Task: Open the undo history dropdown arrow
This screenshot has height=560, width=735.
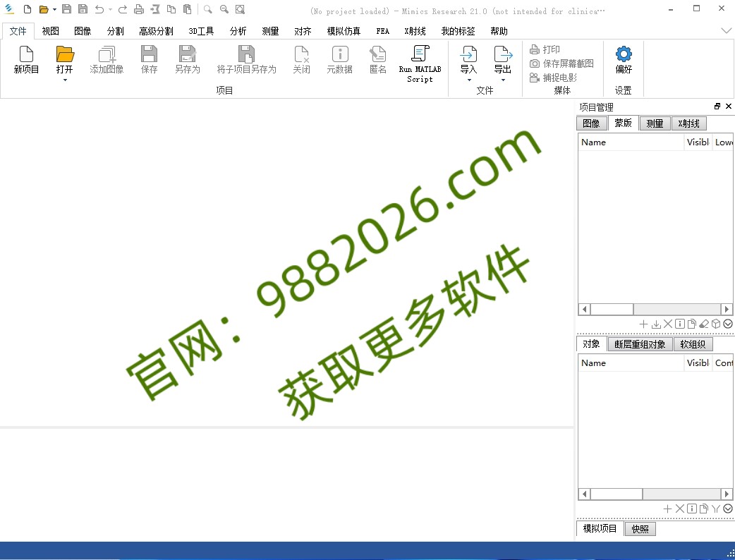Action: 110,9
